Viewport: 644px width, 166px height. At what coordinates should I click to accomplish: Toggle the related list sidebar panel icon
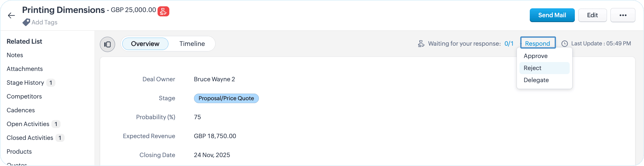[108, 44]
